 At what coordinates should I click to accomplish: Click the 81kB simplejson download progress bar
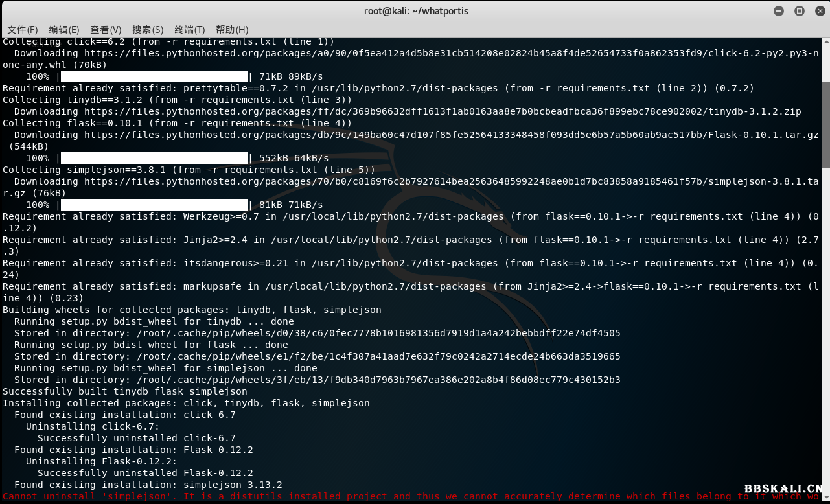coord(154,205)
